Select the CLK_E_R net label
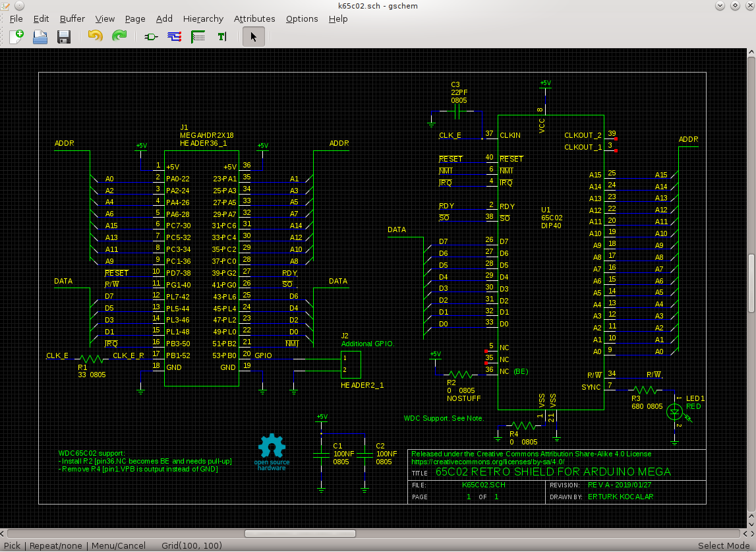Screen dimensions: 756x552 point(129,355)
